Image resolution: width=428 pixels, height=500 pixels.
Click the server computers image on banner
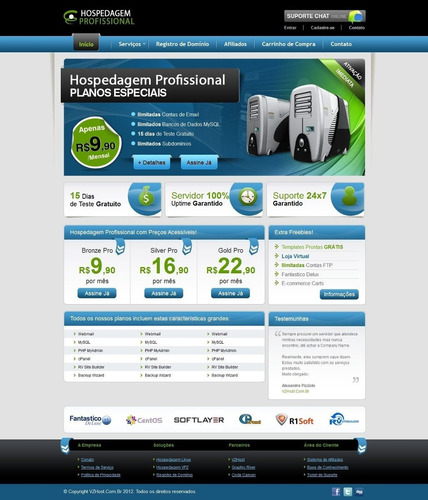tap(298, 123)
